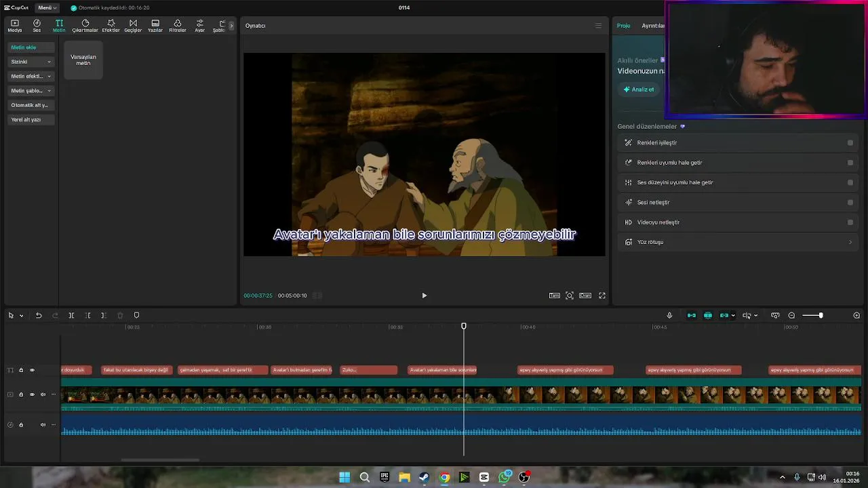Viewport: 868px width, 488px height.
Task: Open the Oran aspect ratio button
Action: point(585,296)
